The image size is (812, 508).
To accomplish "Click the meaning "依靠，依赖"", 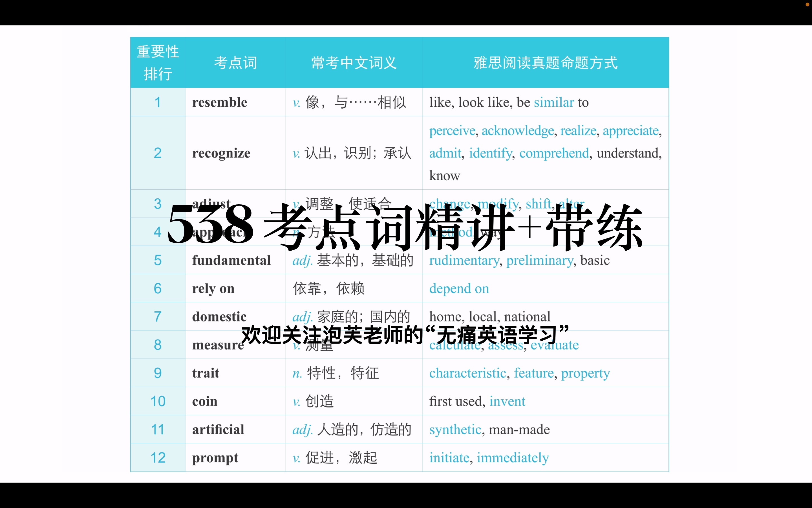I will [328, 289].
